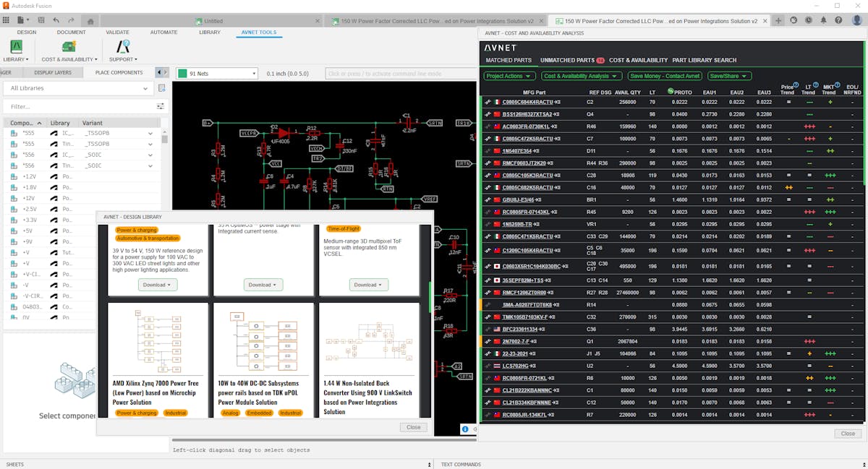Viewport: 868px width, 469px height.
Task: Open the Validate ribbon tab
Action: 117,33
